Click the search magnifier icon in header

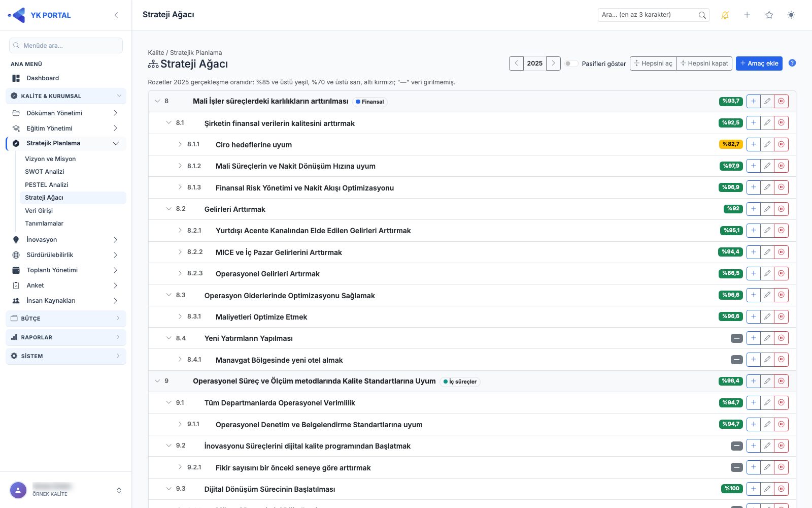tap(702, 15)
